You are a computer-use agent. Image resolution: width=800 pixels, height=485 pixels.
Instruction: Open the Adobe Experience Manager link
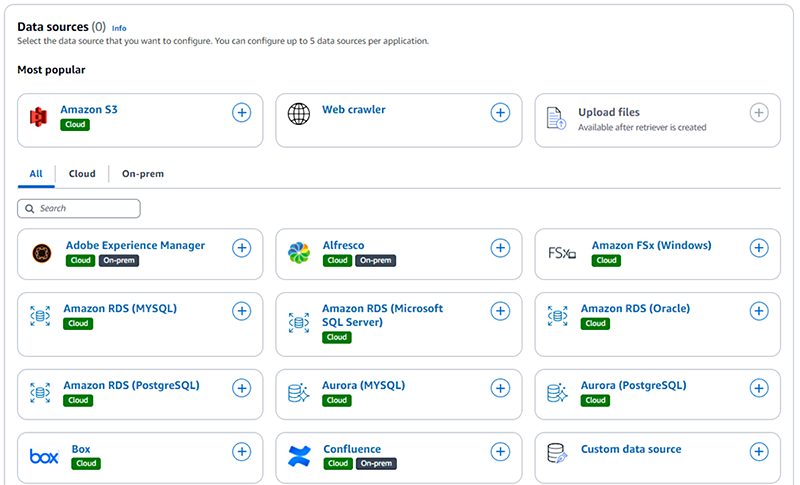click(135, 245)
